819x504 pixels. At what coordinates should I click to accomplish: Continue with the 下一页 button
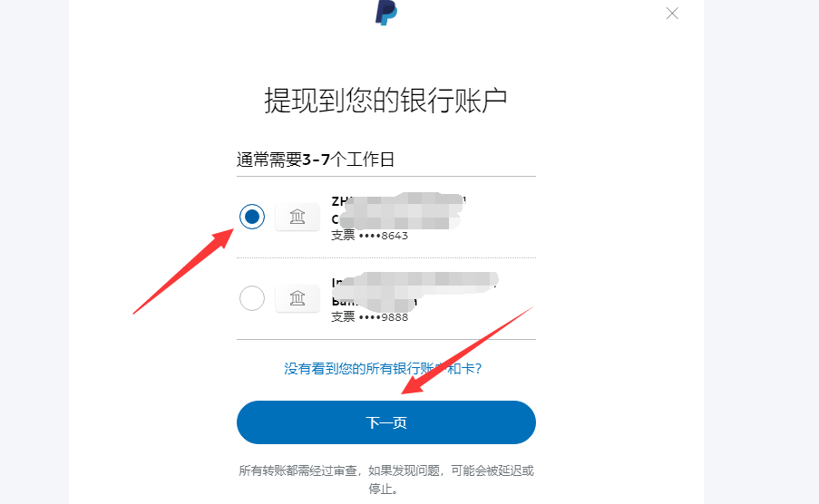point(386,422)
